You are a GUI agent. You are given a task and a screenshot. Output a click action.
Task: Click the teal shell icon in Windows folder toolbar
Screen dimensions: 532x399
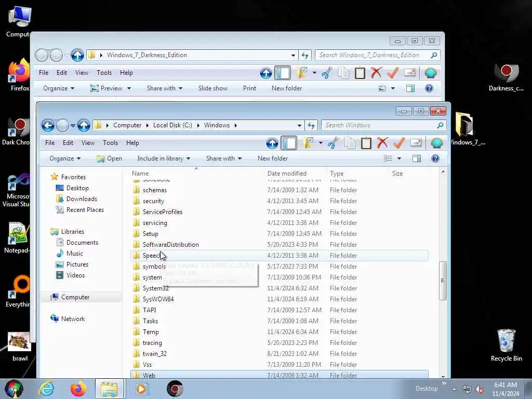point(437,143)
